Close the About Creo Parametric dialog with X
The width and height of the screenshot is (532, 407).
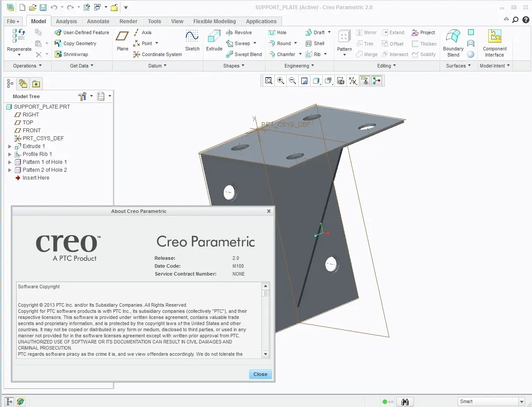pyautogui.click(x=269, y=211)
